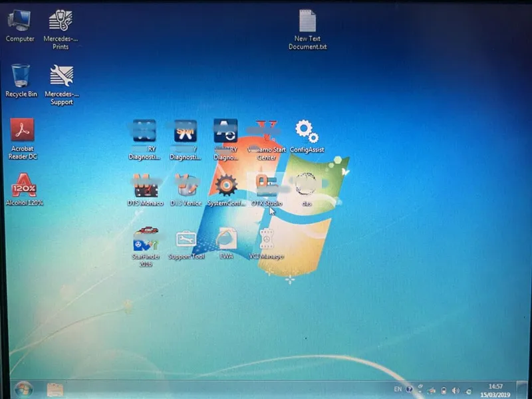The height and width of the screenshot is (399, 532).
Task: Launch the Alcohol 120% shortcut
Action: click(x=24, y=190)
